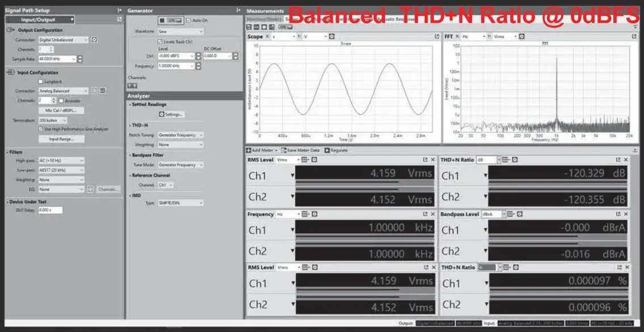Open Frequency meter settings gear
This screenshot has width=644, height=332.
[x=314, y=214]
